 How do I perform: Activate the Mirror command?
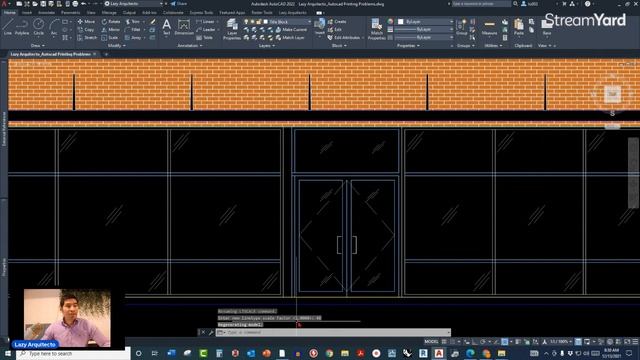[111, 29]
